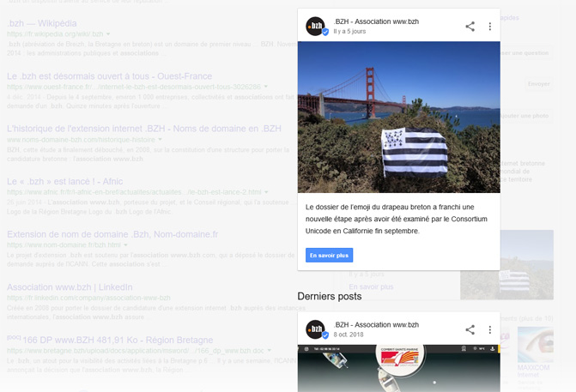Open the Golden Gate Breton flag photo

click(x=398, y=118)
